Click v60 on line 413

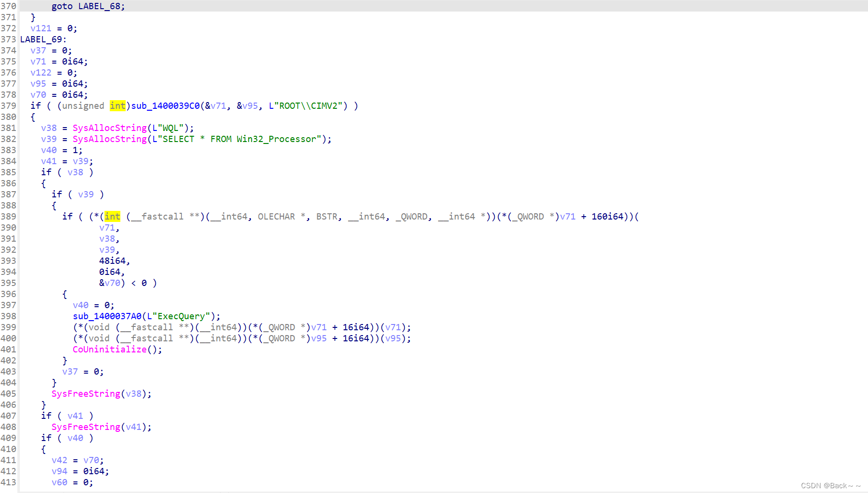click(x=60, y=482)
